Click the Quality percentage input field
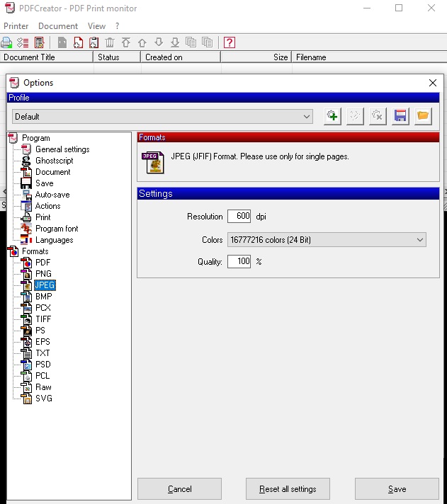 pos(239,262)
